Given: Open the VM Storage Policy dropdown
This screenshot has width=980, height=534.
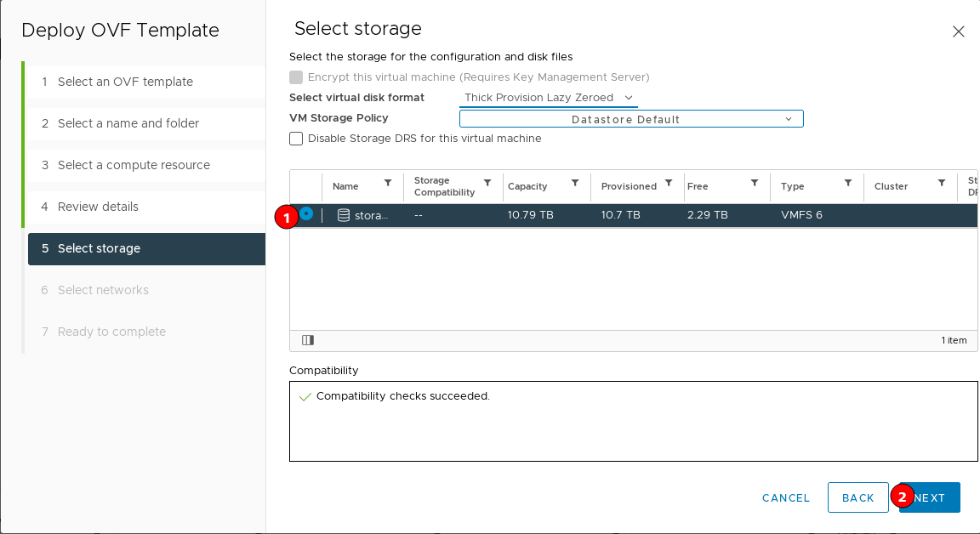Looking at the screenshot, I should coord(631,119).
